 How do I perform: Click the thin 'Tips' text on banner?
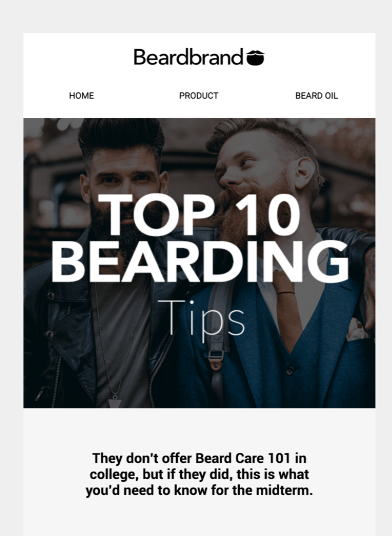click(202, 319)
